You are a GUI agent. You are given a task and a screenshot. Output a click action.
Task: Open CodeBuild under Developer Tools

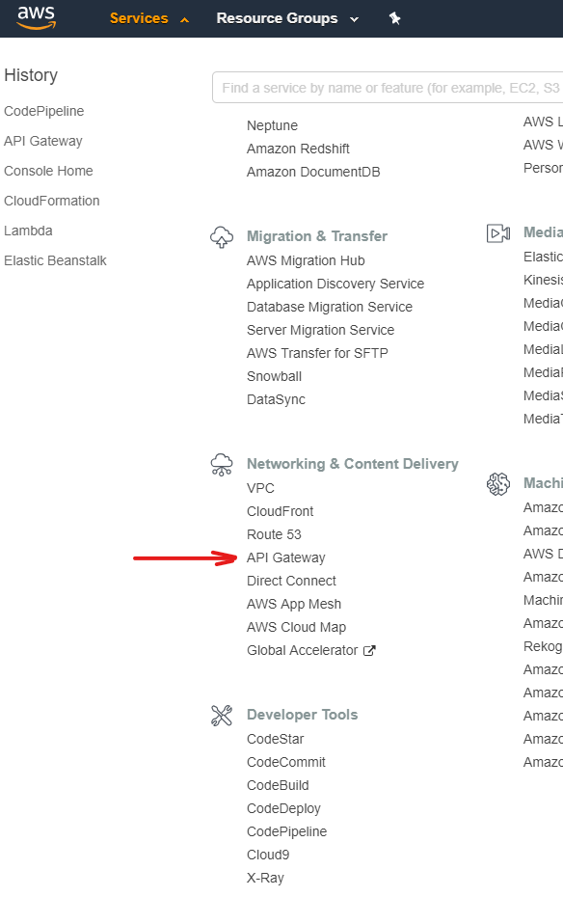click(x=278, y=785)
